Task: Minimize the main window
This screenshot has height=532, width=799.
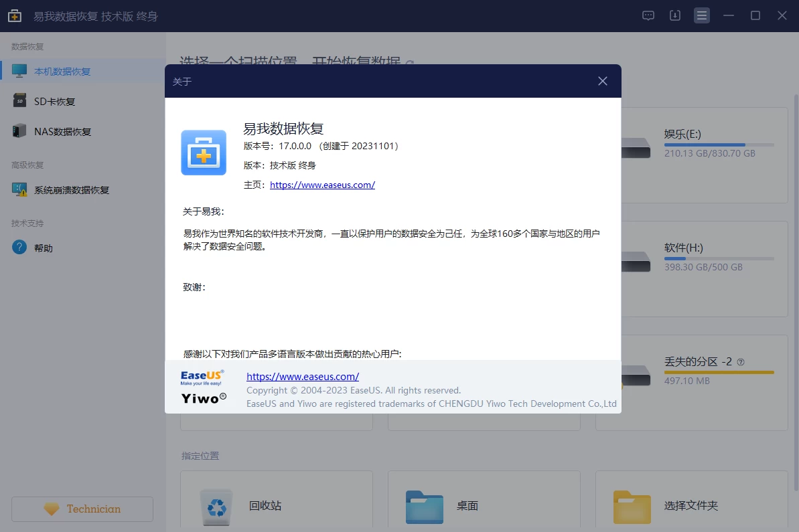Action: (729, 16)
